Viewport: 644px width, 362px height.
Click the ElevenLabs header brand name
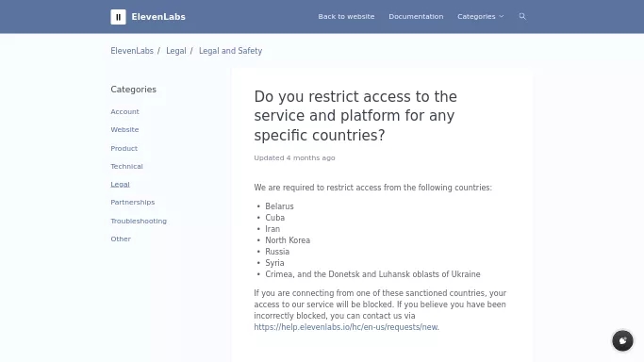158,17
